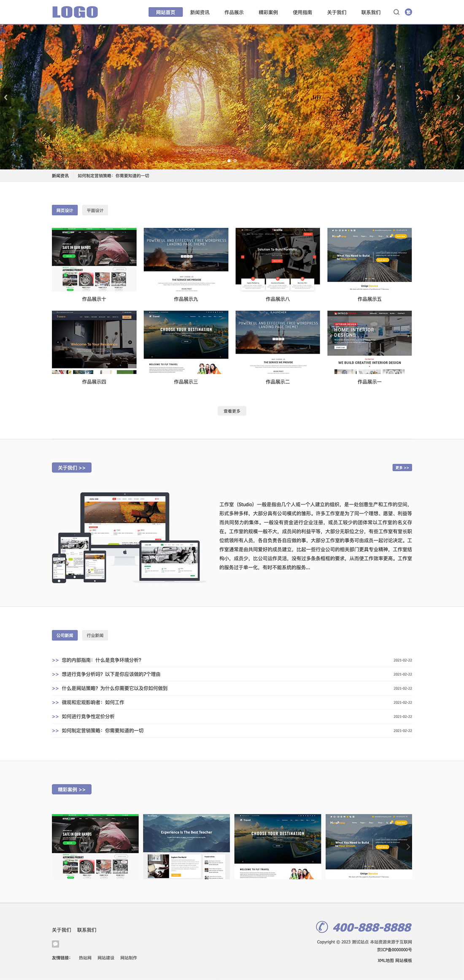
Task: Open 作品展示五 thumbnail
Action: click(x=370, y=260)
